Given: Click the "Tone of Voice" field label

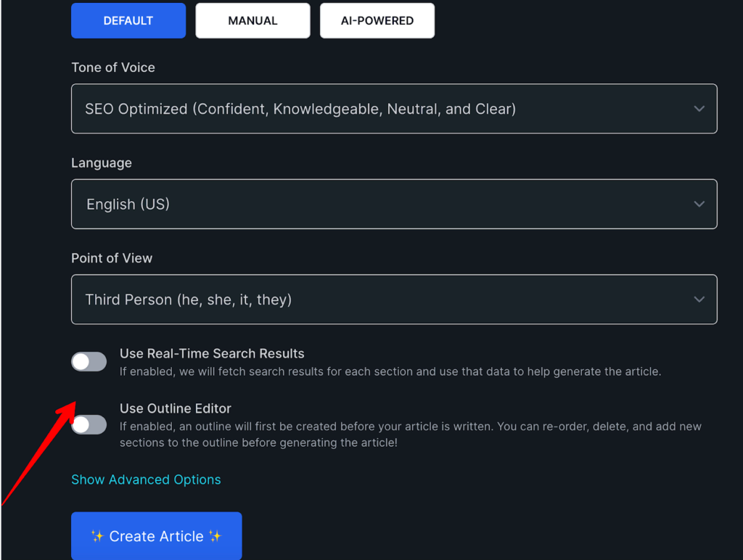Looking at the screenshot, I should (x=113, y=67).
